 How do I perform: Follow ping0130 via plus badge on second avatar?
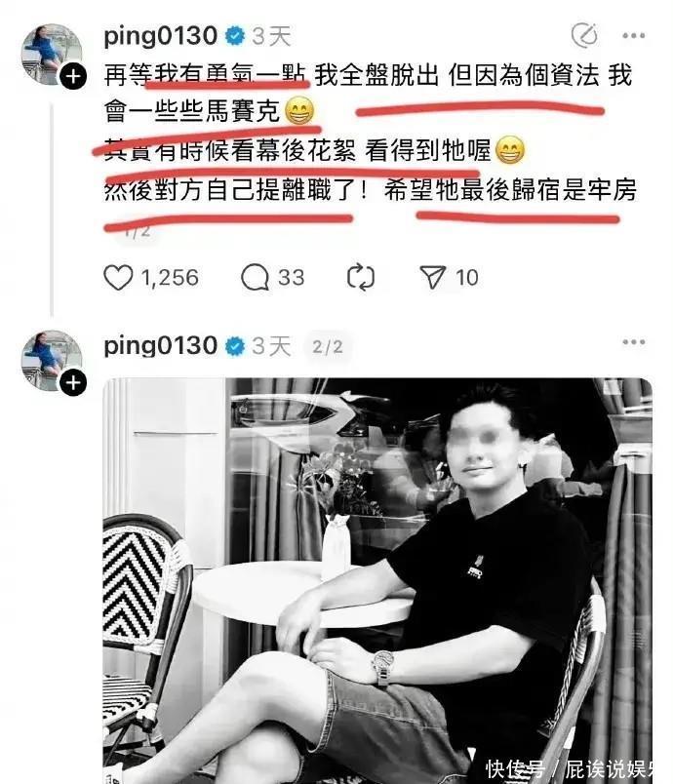tap(73, 383)
